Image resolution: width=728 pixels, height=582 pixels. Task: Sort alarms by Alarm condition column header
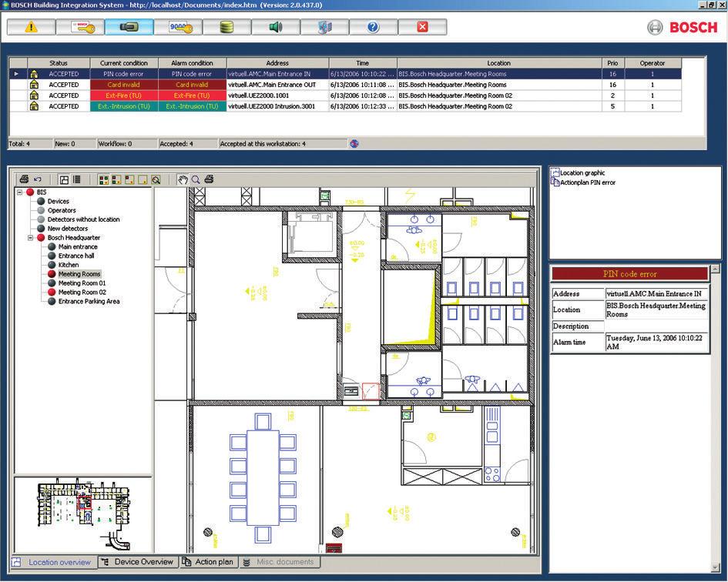click(x=193, y=63)
